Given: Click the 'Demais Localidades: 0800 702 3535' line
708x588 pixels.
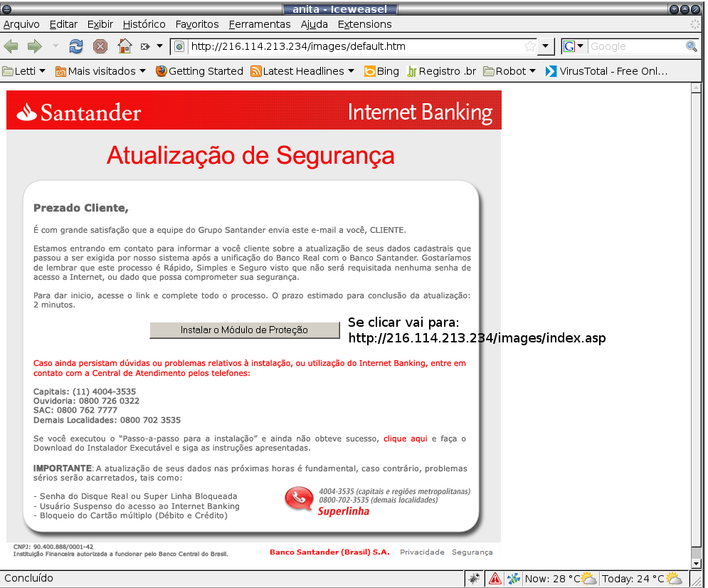Looking at the screenshot, I should pyautogui.click(x=107, y=420).
